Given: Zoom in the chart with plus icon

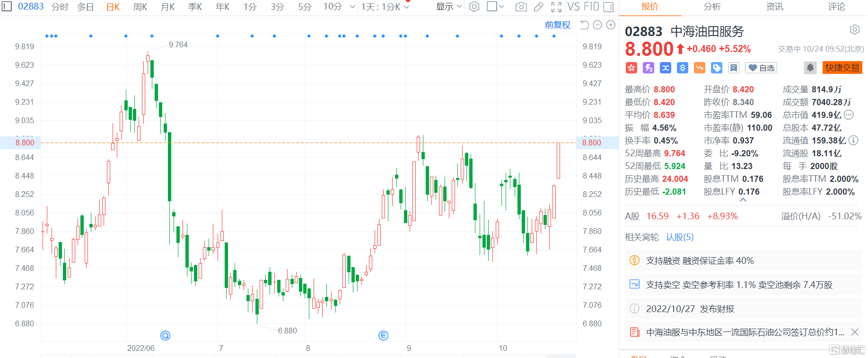Looking at the screenshot, I should click(611, 25).
